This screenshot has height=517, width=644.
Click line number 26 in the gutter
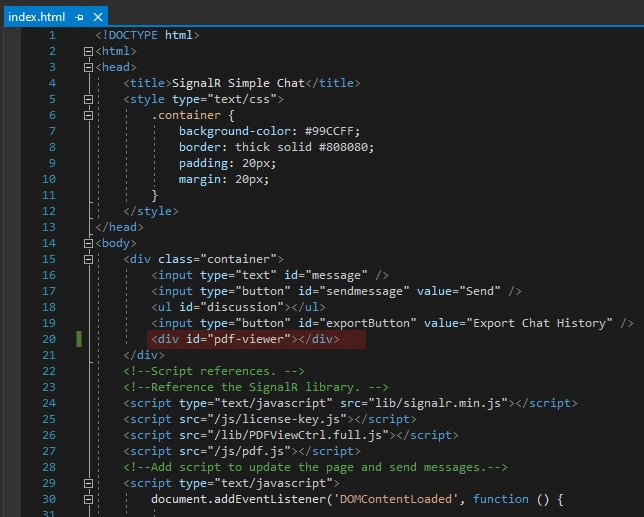click(x=49, y=435)
